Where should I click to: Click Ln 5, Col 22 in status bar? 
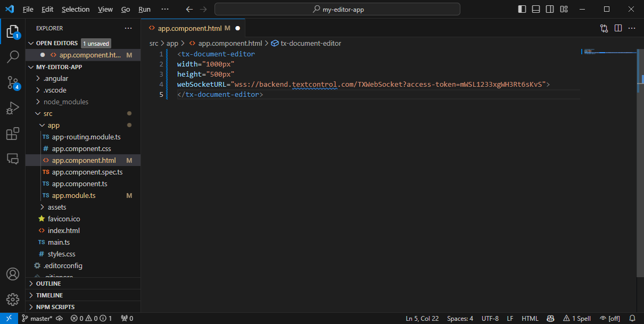tap(422, 318)
